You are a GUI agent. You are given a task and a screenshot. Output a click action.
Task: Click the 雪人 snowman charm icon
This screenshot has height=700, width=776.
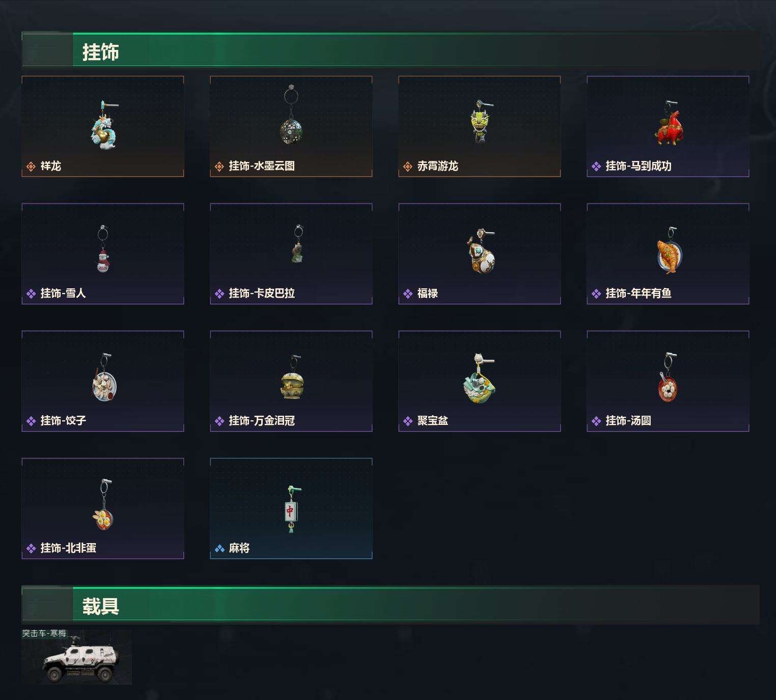tap(103, 249)
